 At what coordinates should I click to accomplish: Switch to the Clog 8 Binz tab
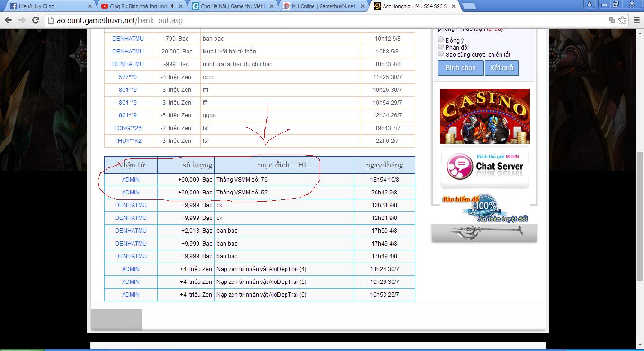[x=140, y=6]
